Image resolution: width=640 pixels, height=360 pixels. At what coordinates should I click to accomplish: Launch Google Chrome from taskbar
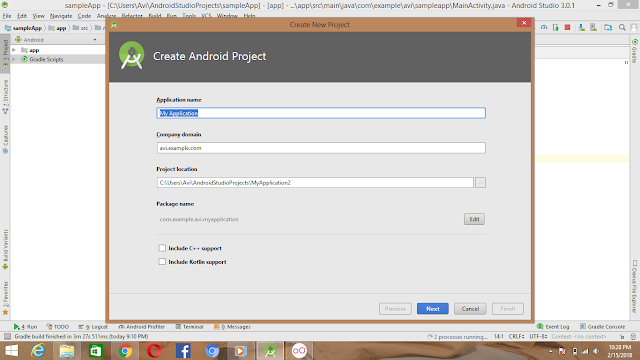125,351
